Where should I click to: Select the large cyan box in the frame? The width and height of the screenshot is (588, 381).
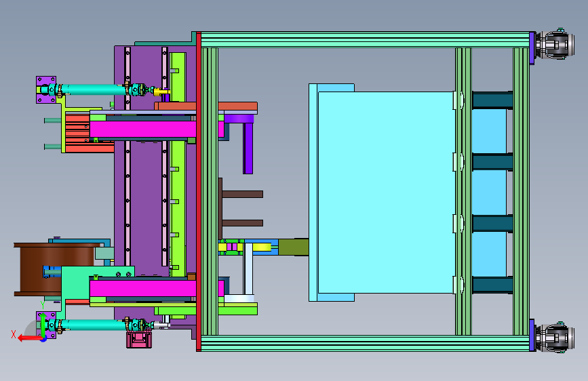pos(387,193)
